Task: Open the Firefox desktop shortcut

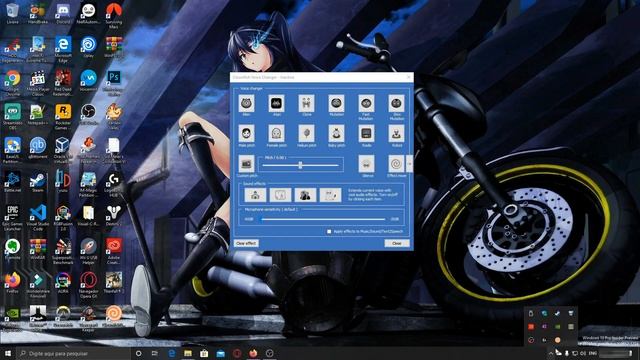Action: tap(13, 283)
